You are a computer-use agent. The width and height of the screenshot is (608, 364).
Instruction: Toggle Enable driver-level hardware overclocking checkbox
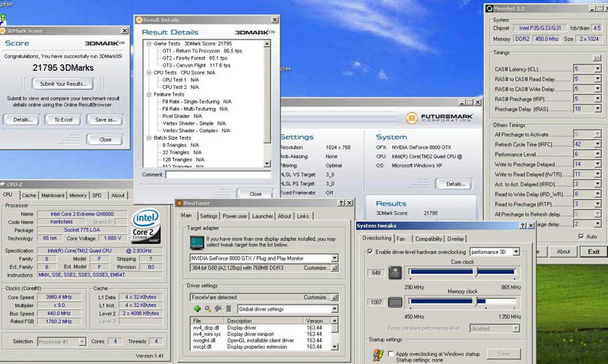(370, 252)
